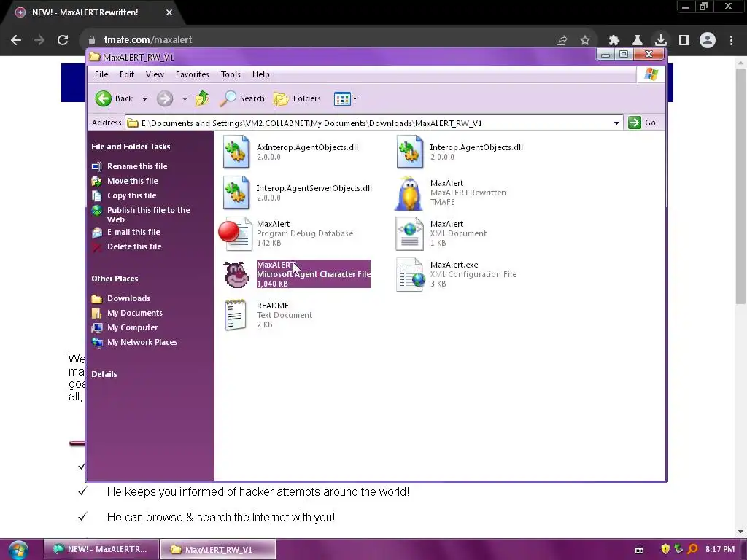Go up one folder level

click(202, 98)
